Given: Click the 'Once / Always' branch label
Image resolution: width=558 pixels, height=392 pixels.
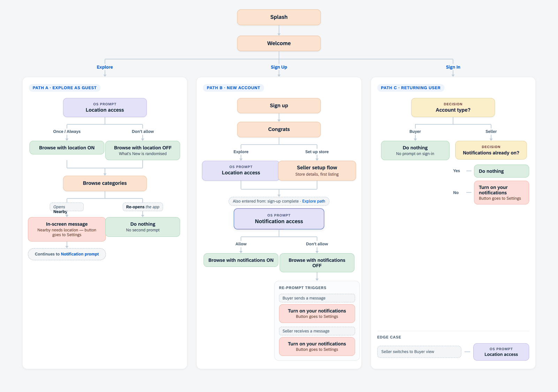Looking at the screenshot, I should pos(67,131).
